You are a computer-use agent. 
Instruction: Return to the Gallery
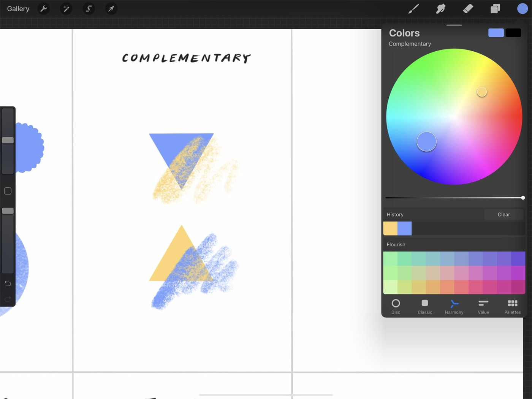18,9
